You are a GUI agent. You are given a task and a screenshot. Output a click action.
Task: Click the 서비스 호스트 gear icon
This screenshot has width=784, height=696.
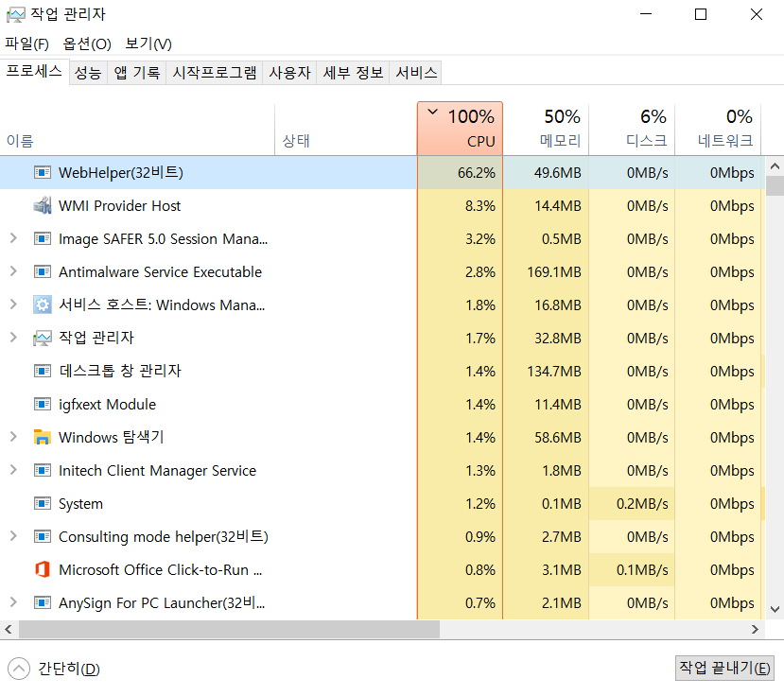click(43, 304)
